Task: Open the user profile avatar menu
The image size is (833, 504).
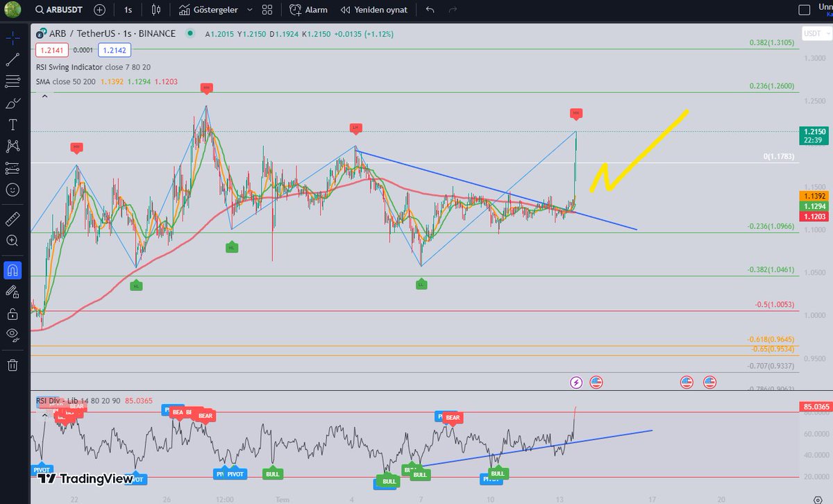Action: click(x=12, y=9)
